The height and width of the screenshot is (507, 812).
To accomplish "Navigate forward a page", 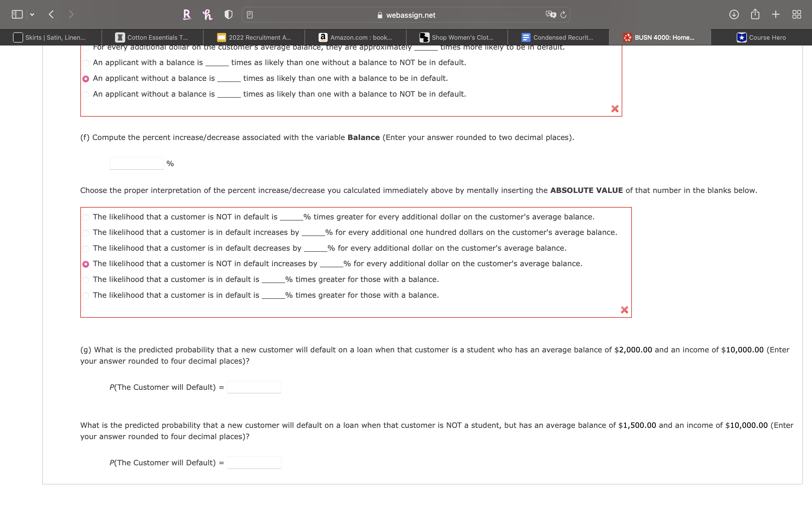I will 71,14.
